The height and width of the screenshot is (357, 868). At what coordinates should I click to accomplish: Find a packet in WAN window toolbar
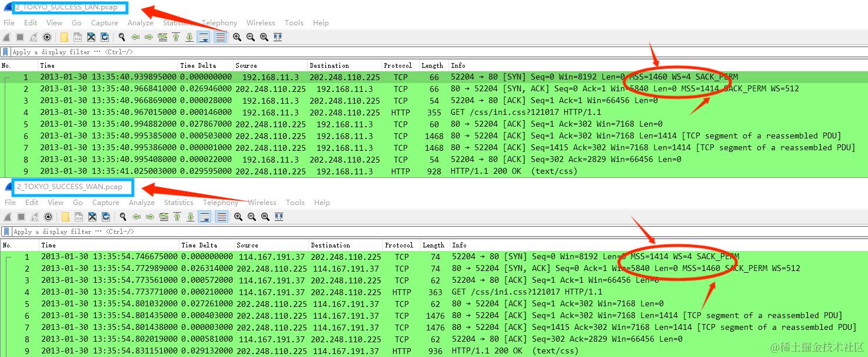click(123, 217)
